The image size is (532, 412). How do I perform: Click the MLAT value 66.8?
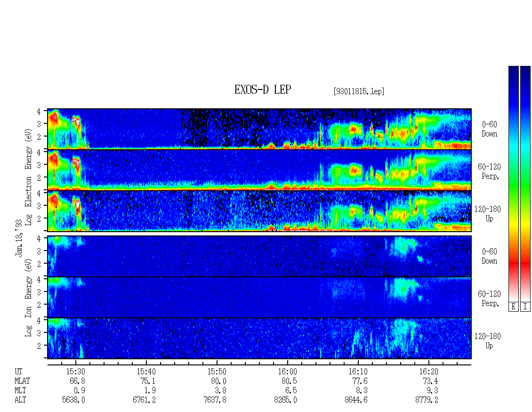[77, 381]
